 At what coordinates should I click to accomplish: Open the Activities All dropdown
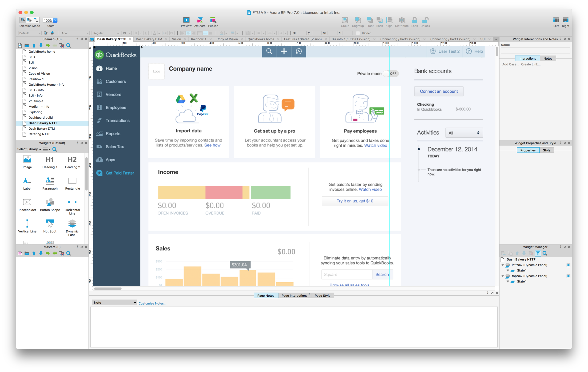(x=464, y=133)
